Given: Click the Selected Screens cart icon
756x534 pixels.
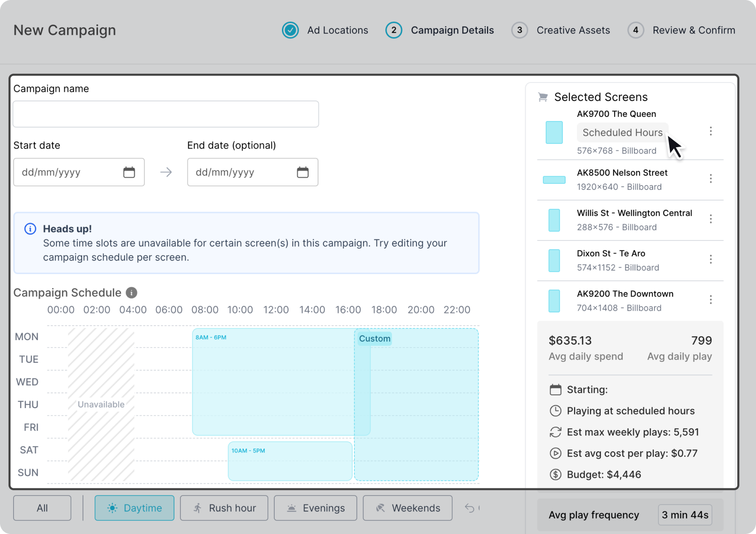Looking at the screenshot, I should point(543,97).
